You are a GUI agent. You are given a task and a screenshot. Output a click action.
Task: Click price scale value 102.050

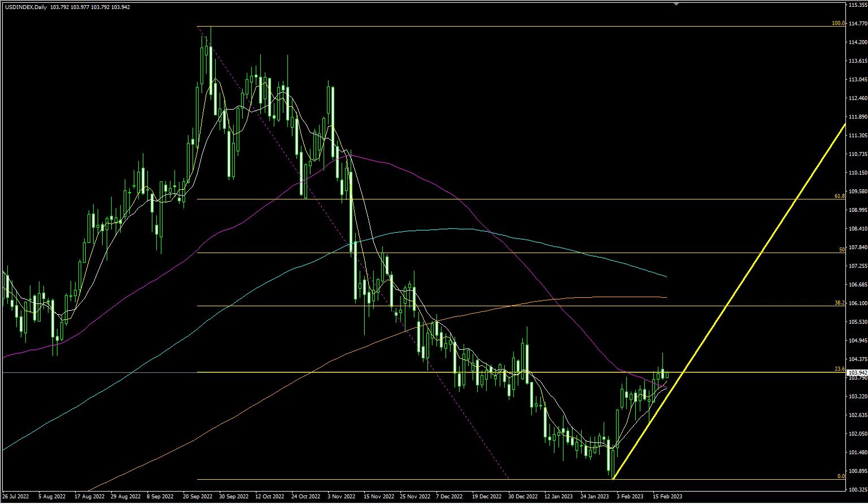858,434
